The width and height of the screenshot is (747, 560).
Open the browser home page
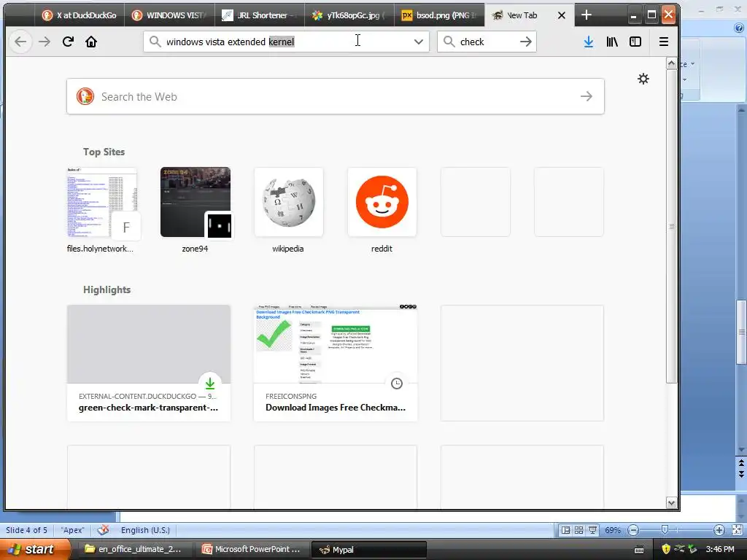pos(91,42)
